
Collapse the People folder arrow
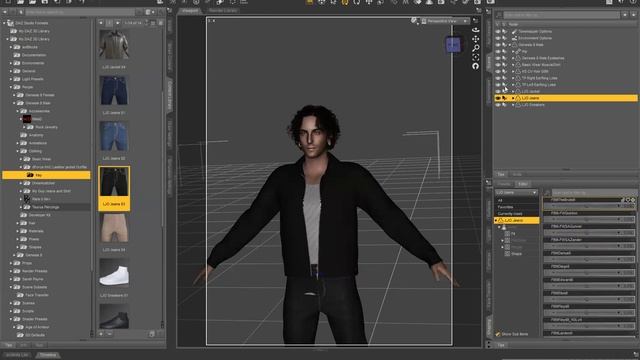[11, 87]
